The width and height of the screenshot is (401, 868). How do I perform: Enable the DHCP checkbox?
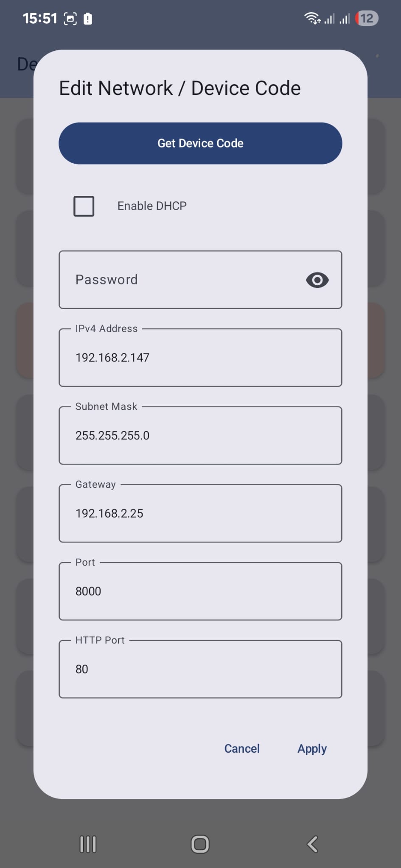[x=84, y=206]
